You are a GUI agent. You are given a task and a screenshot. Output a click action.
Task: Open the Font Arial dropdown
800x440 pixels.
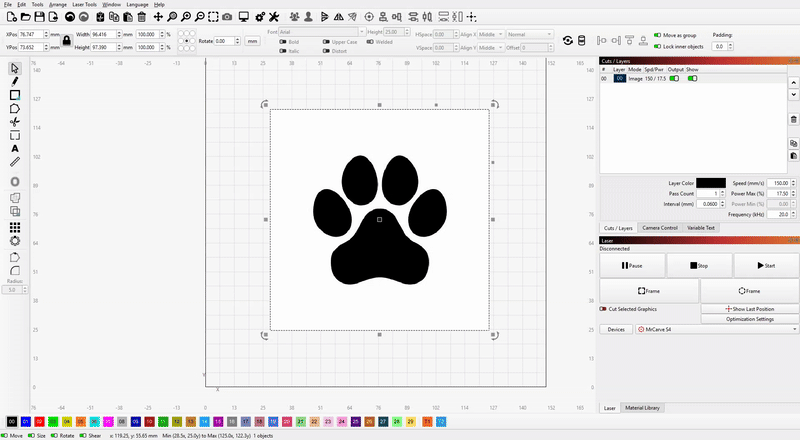pos(322,33)
